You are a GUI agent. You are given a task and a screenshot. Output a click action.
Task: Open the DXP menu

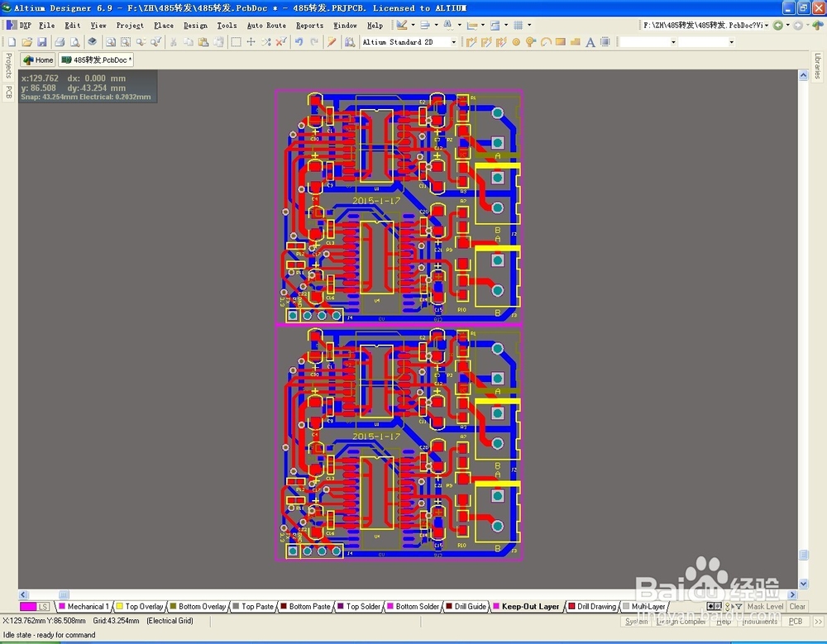[x=19, y=25]
